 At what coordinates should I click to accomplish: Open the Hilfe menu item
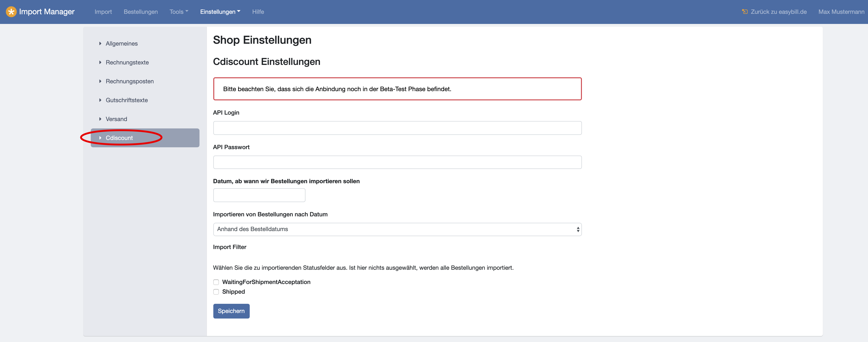[x=258, y=12]
